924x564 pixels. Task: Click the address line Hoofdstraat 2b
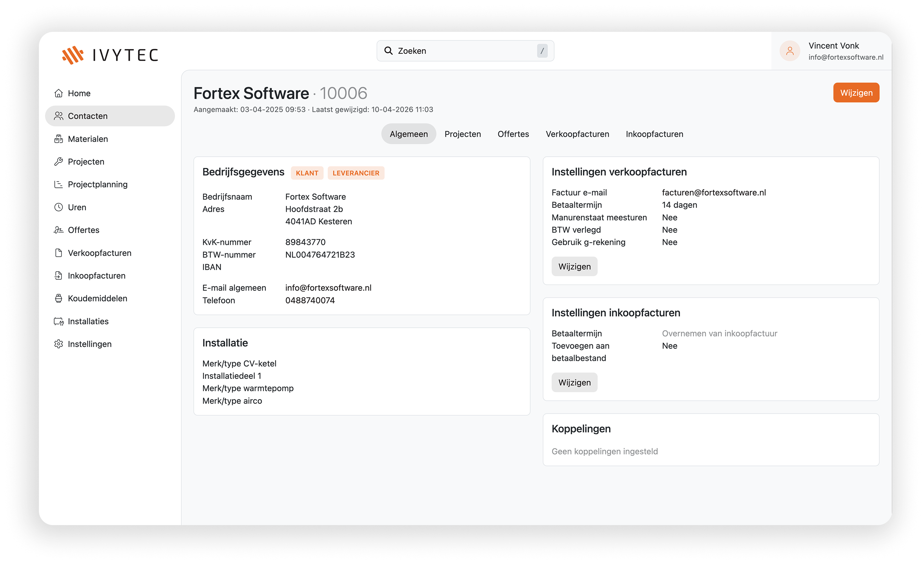[314, 209]
